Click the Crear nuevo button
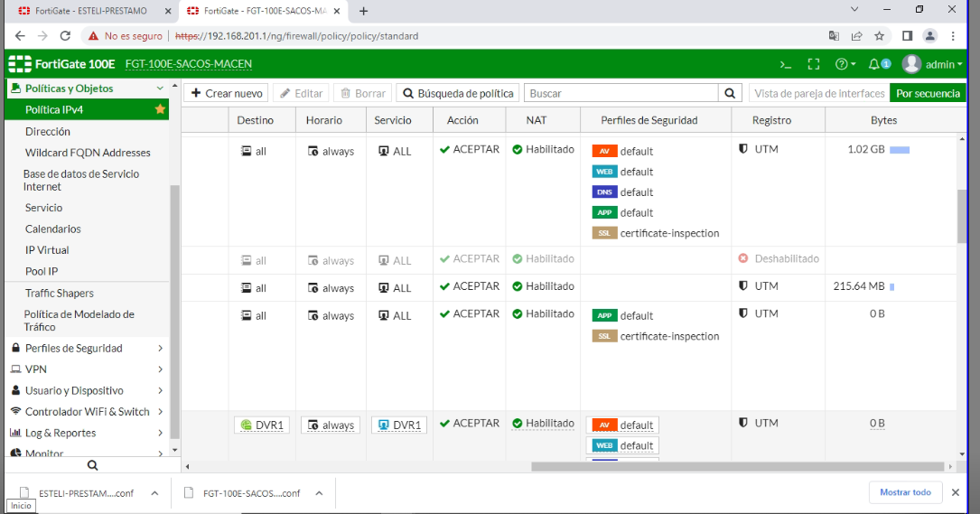This screenshot has width=980, height=514. coord(227,93)
